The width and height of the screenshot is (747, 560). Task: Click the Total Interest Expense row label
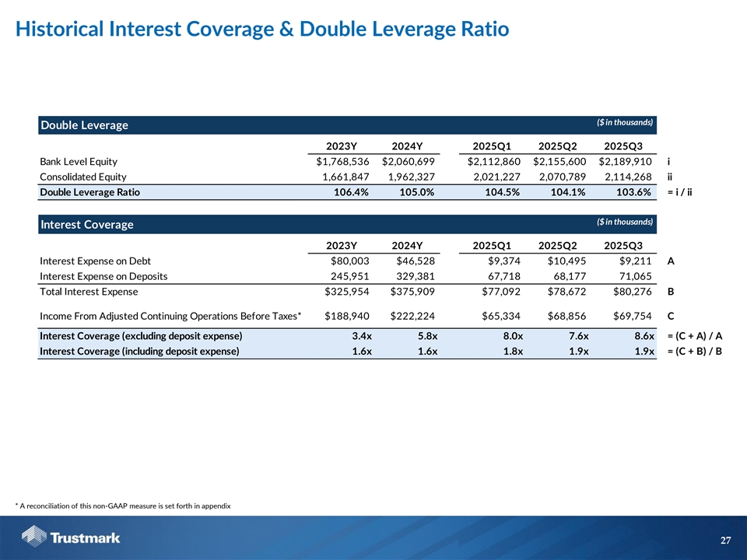[x=89, y=292]
